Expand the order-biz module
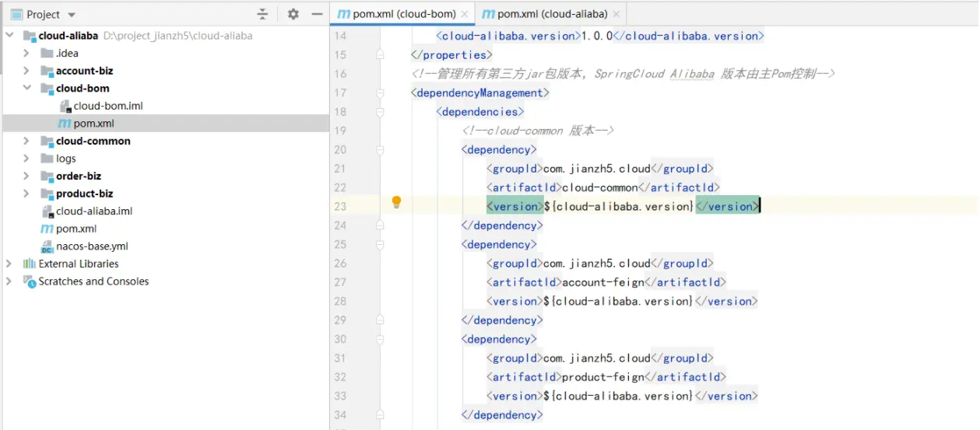The height and width of the screenshot is (430, 980). [x=26, y=176]
